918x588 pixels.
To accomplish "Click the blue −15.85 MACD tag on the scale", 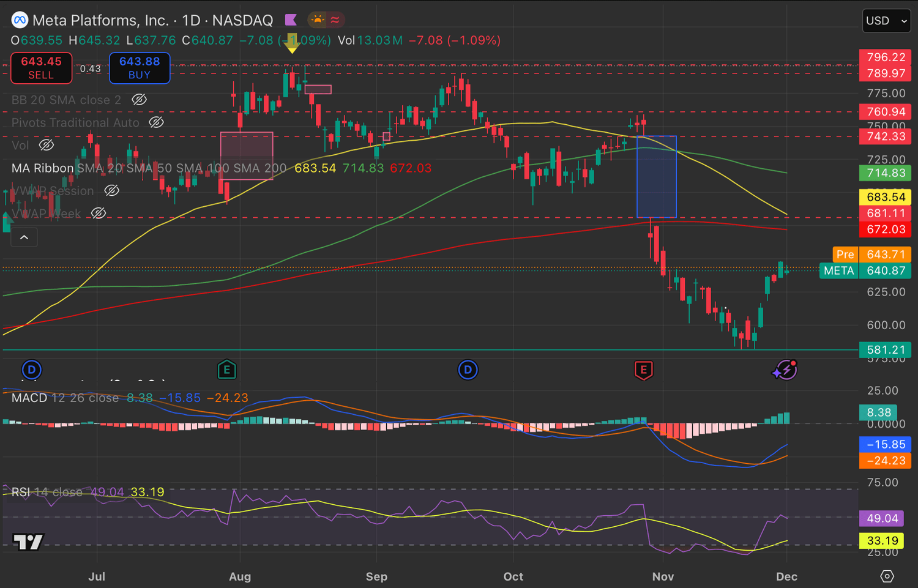I will pyautogui.click(x=886, y=445).
